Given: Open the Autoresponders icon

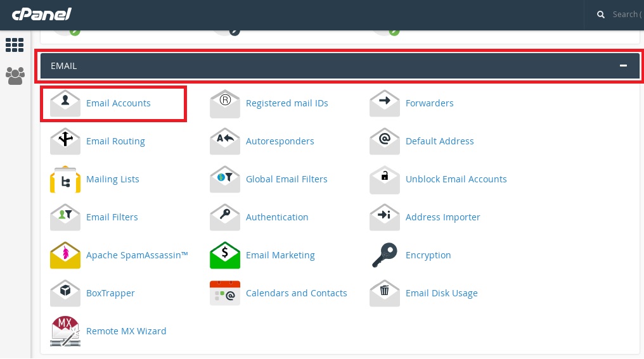Looking at the screenshot, I should click(224, 141).
